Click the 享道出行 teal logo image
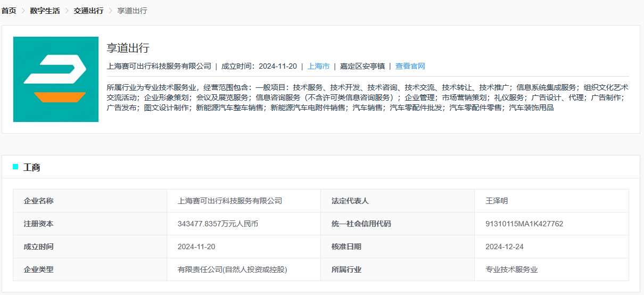 tap(56, 79)
